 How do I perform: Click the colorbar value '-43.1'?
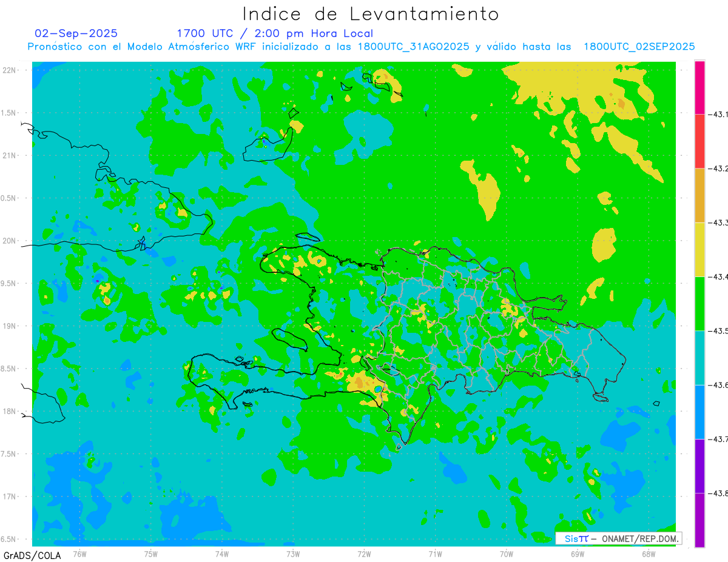[718, 115]
